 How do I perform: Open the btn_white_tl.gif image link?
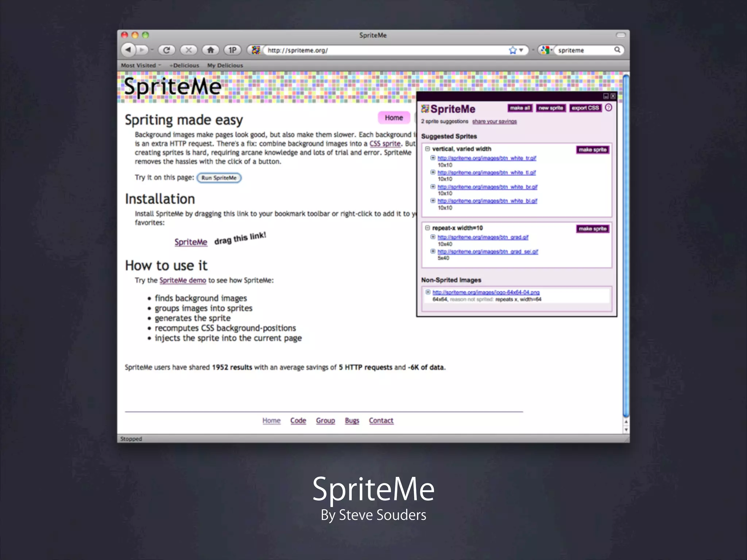click(x=487, y=172)
